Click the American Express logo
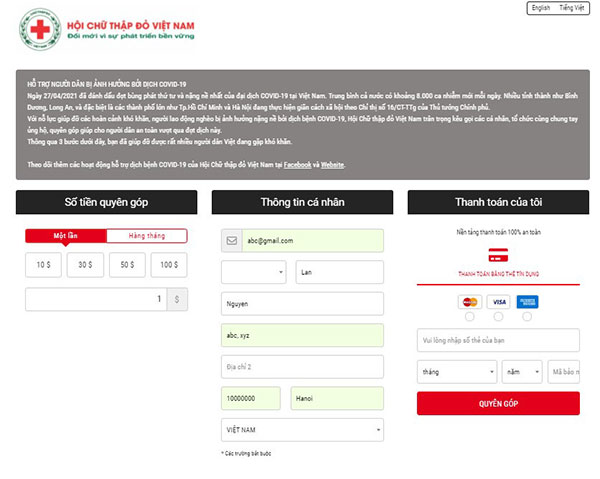 527,301
